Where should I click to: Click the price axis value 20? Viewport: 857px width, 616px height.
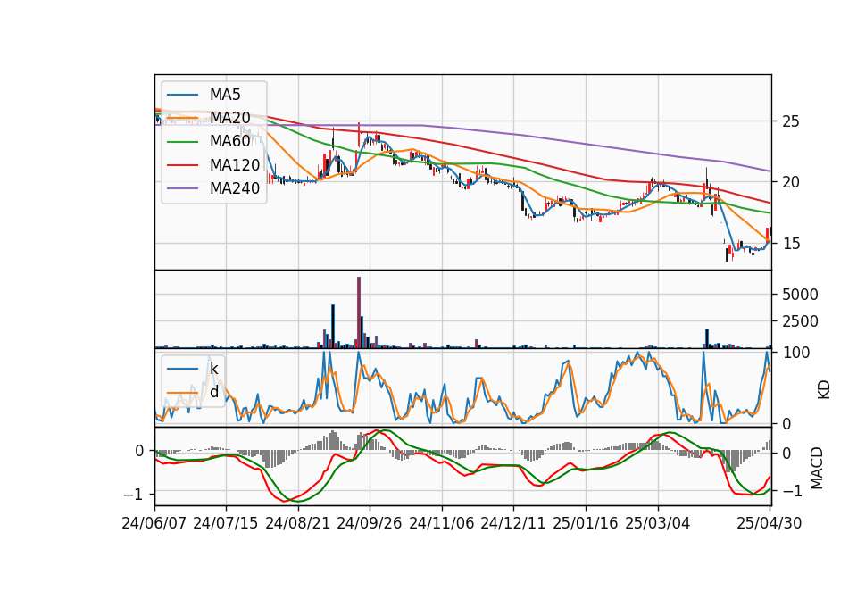tap(790, 182)
